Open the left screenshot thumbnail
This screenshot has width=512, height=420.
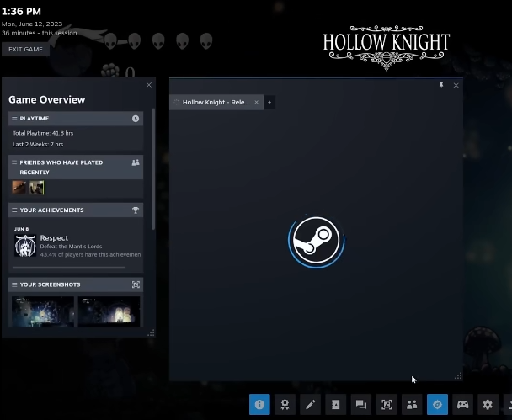coord(43,311)
